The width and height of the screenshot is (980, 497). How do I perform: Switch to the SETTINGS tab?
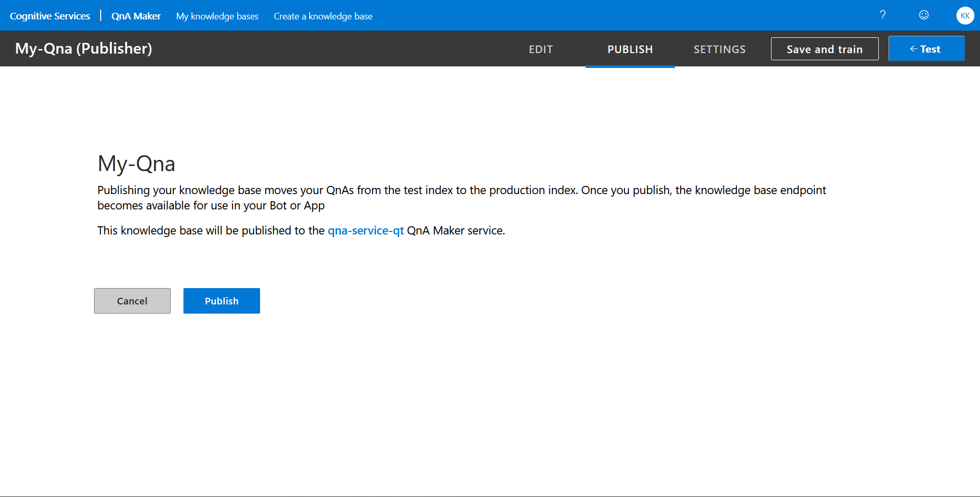point(719,49)
